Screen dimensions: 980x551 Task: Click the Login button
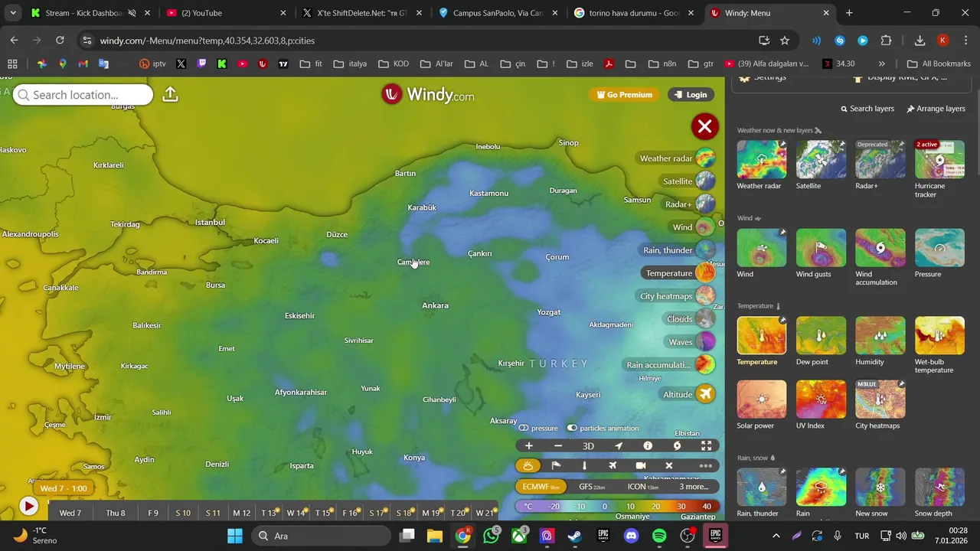coord(691,95)
